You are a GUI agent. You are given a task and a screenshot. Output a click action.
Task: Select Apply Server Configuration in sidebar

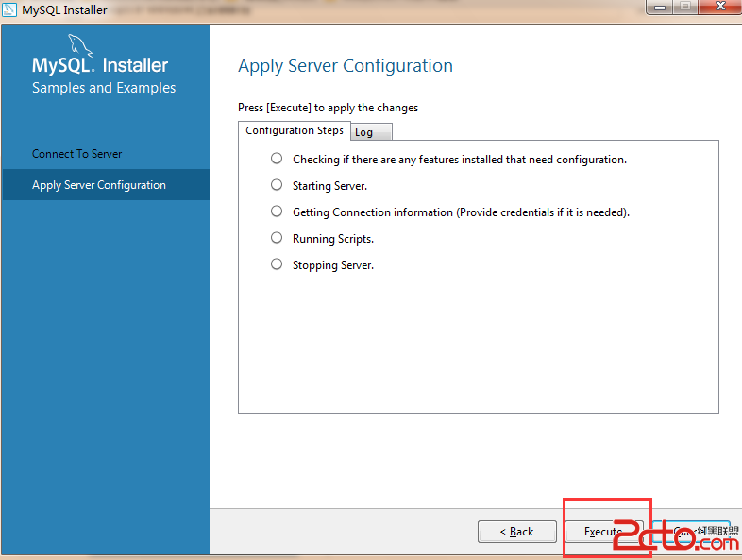(x=106, y=184)
